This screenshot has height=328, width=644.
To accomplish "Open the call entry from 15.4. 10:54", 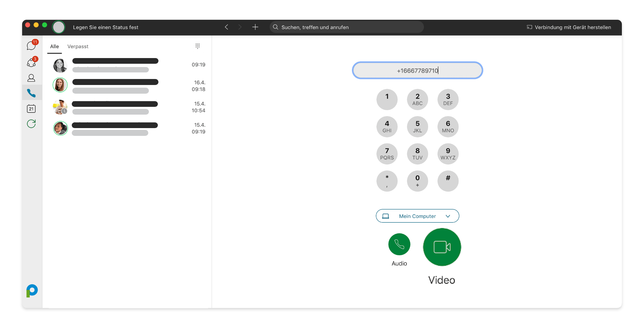I will click(129, 107).
